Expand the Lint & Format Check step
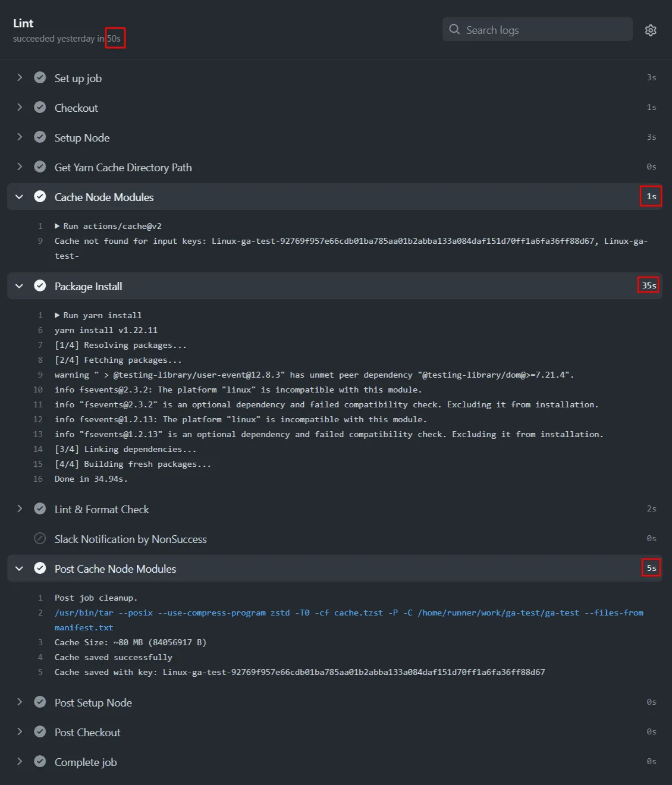The height and width of the screenshot is (785, 672). (x=20, y=509)
